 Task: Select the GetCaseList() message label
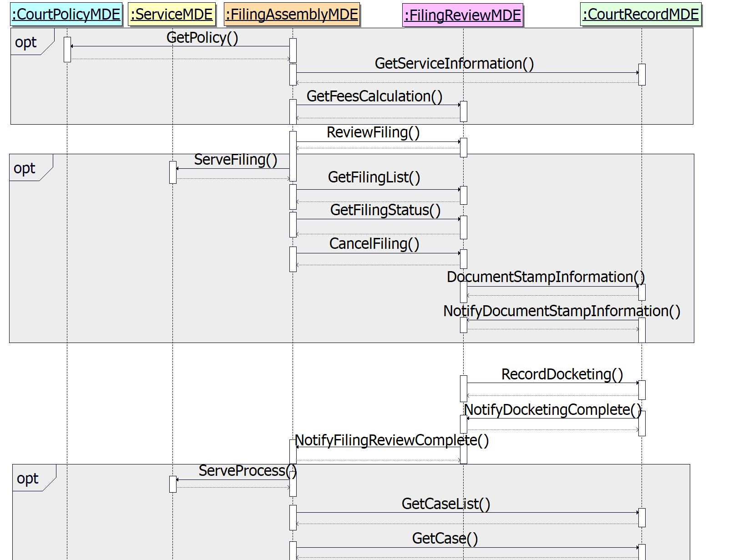445,504
